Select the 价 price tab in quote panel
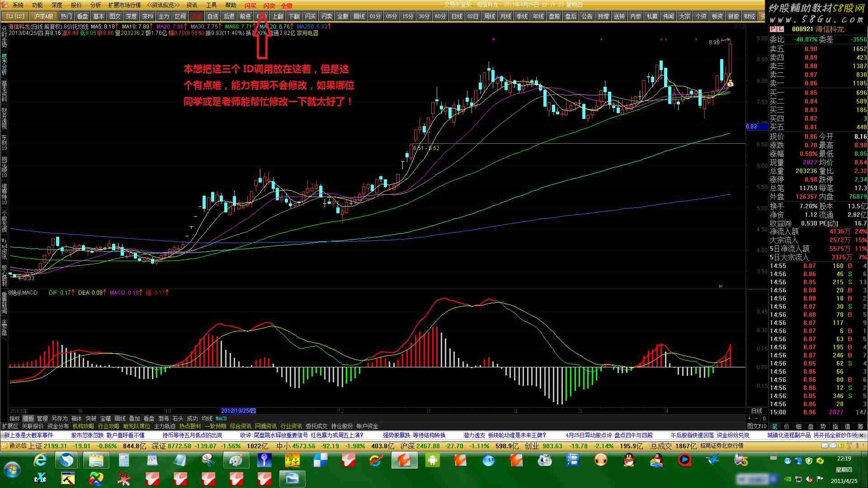 (786, 426)
